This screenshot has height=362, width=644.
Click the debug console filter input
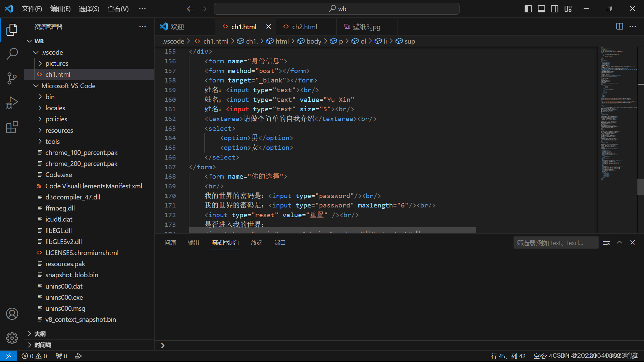555,243
